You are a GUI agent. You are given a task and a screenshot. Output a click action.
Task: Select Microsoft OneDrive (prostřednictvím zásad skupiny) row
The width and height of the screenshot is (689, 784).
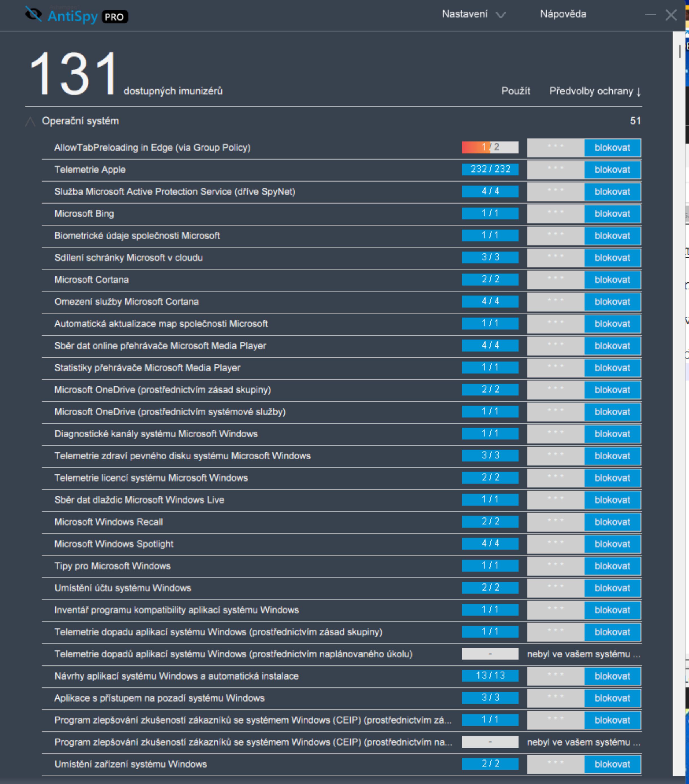[342, 390]
